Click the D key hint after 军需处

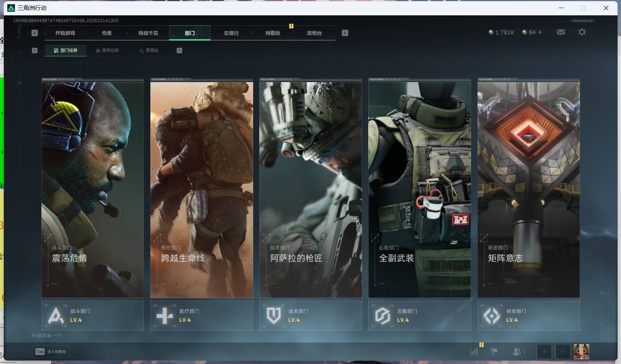point(179,50)
